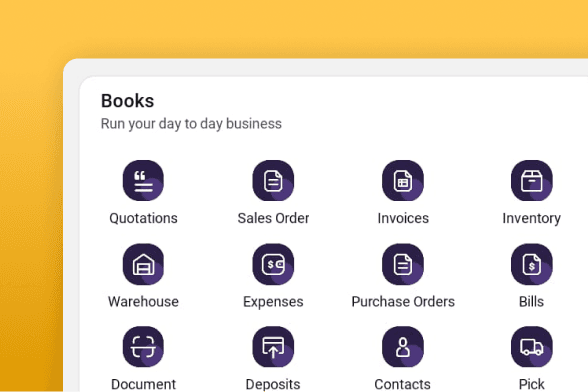This screenshot has height=392, width=588.
Task: Open the Quotations icon
Action: 143,180
